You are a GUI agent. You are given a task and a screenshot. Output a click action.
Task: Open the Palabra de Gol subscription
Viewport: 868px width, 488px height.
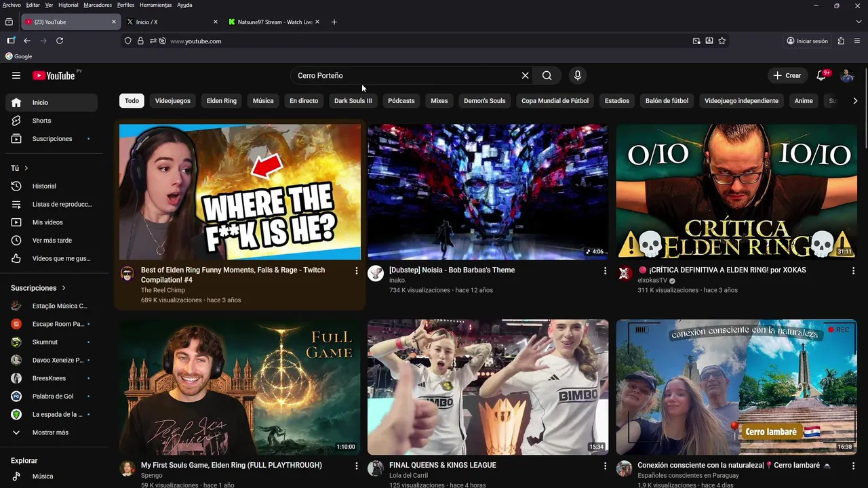52,396
